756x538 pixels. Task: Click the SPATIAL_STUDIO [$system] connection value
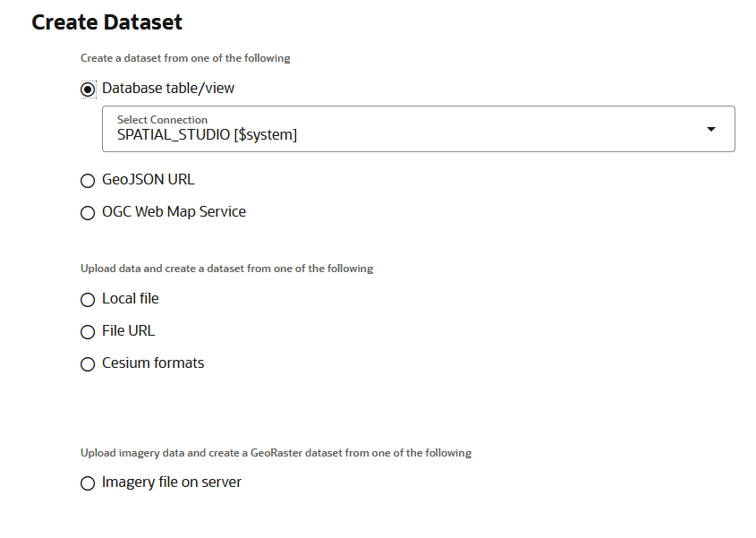[207, 134]
